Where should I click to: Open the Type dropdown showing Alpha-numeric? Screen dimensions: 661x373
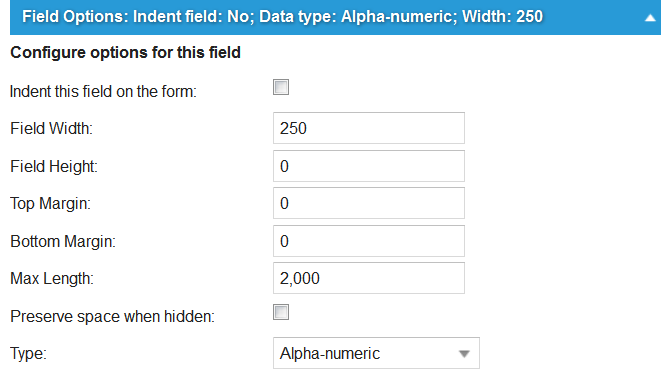[376, 353]
